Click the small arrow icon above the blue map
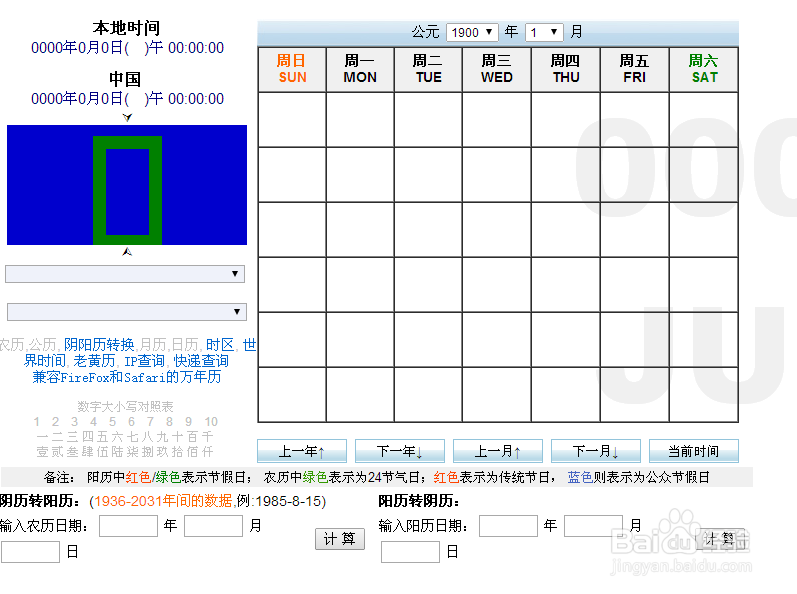Screen dimensions: 797x594 coord(127,117)
